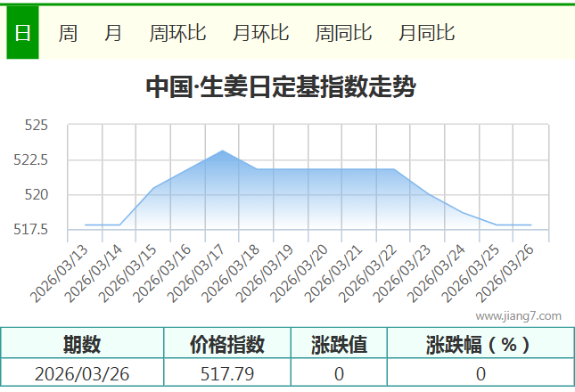The width and height of the screenshot is (575, 392).
Task: Click the 价格指数 column header
Action: [x=227, y=345]
